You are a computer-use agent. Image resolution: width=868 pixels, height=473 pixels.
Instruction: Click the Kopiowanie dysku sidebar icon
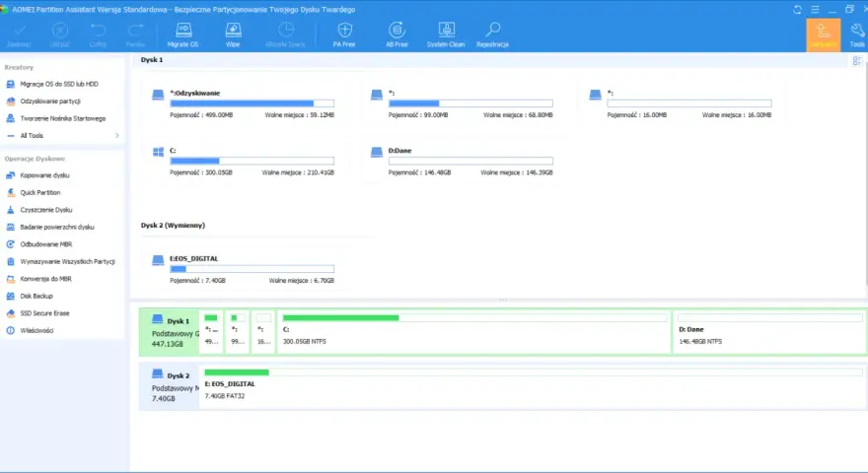(x=11, y=175)
